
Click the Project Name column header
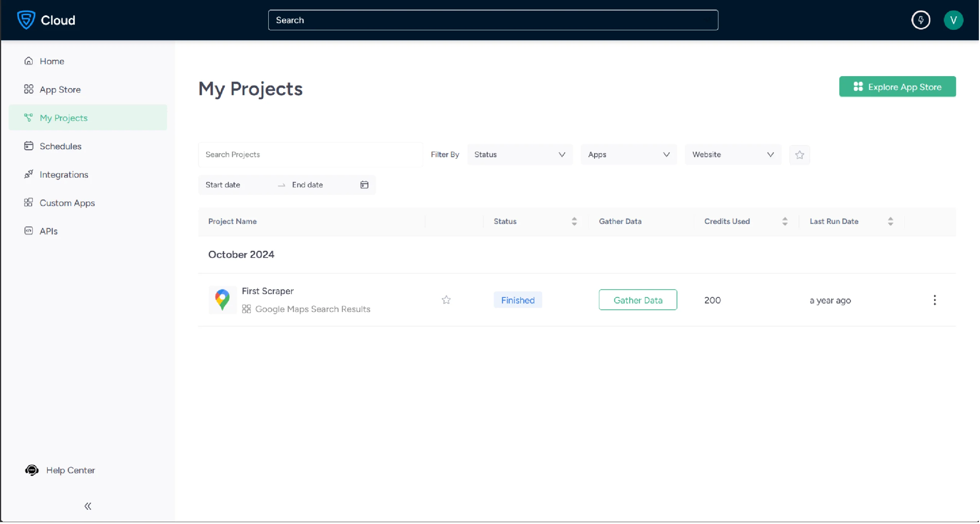[x=232, y=221]
